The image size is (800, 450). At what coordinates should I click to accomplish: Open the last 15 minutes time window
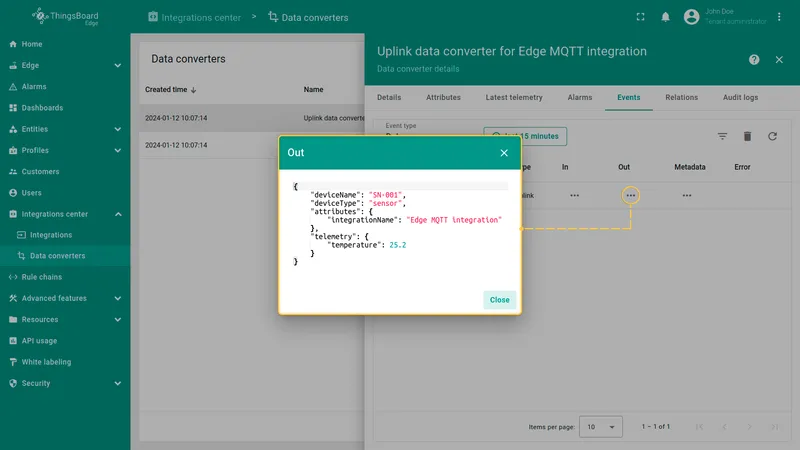point(525,136)
